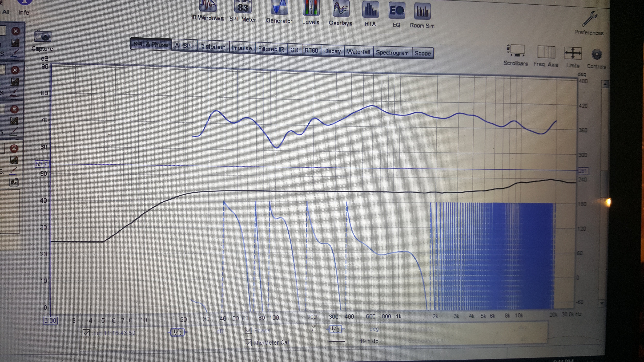Click the 1/3 smoothing indicator for Phase trace
The width and height of the screenshot is (644, 362).
(x=335, y=329)
